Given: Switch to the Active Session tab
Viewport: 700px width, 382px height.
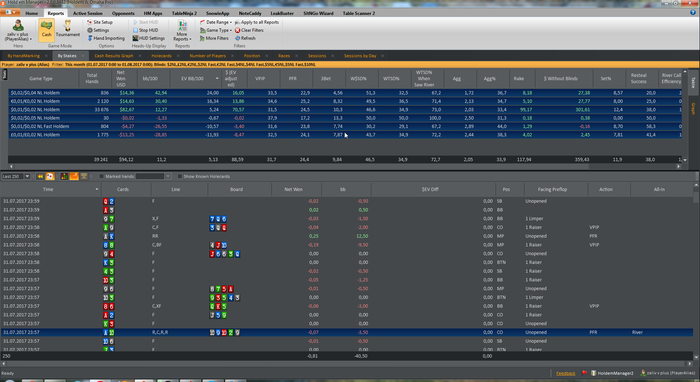Looking at the screenshot, I should click(88, 13).
